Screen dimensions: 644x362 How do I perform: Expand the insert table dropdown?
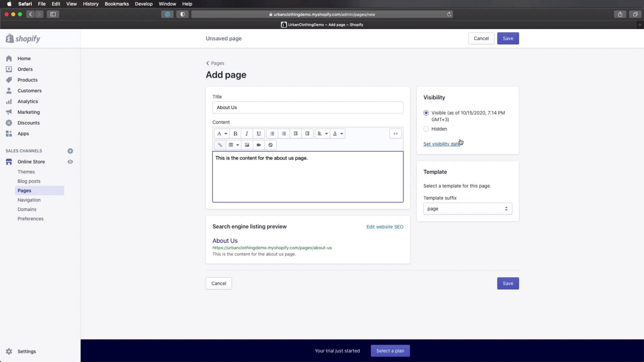pos(233,145)
